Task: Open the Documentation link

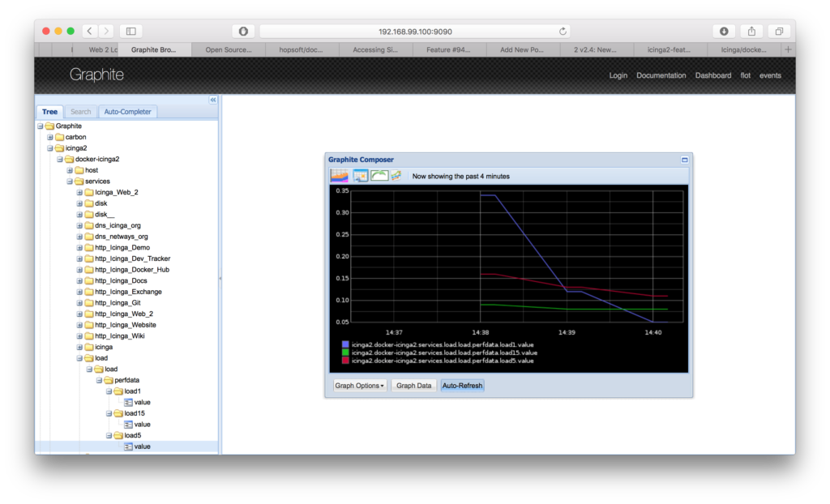Action: click(661, 75)
